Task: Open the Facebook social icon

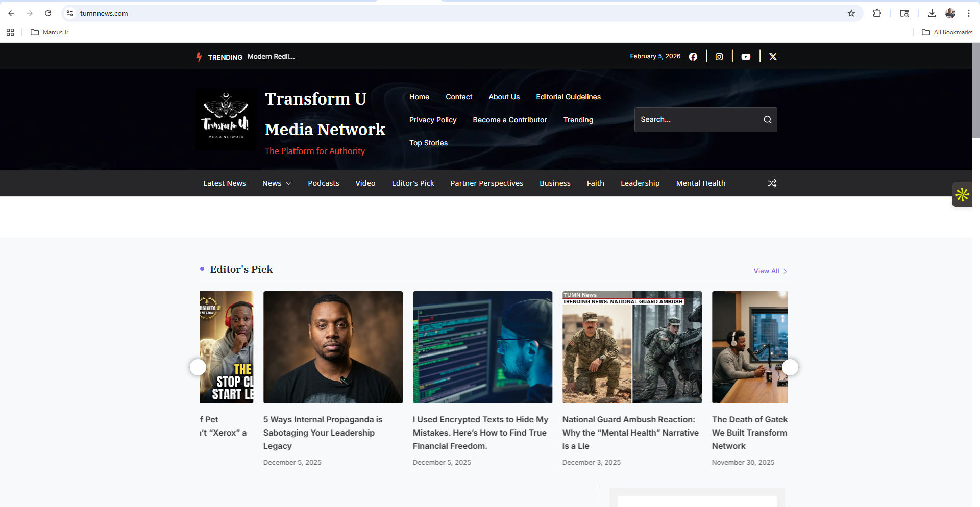Action: pyautogui.click(x=693, y=57)
